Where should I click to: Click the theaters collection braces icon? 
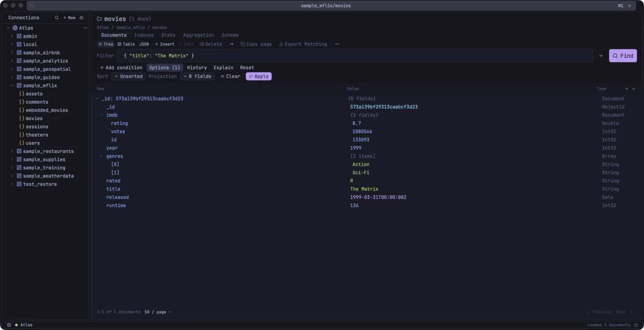(x=21, y=135)
